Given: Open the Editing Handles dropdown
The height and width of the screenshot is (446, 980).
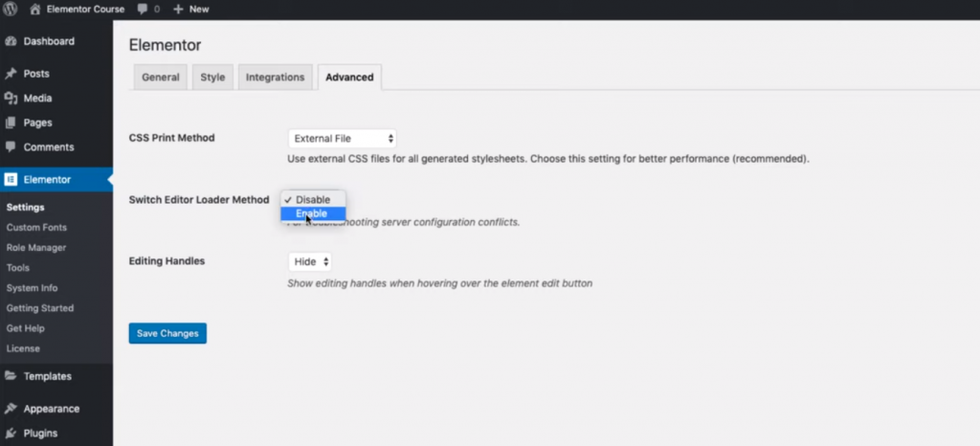Looking at the screenshot, I should pyautogui.click(x=310, y=261).
